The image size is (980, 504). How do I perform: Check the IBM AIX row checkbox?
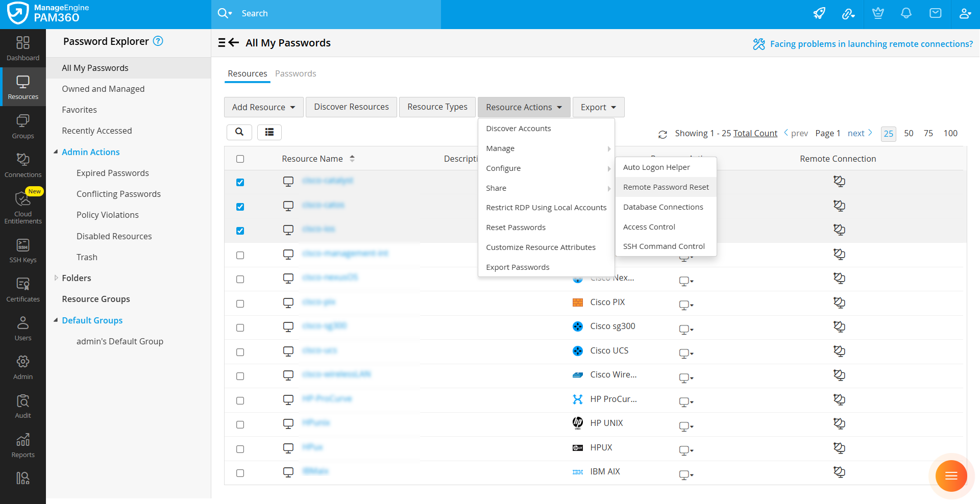tap(240, 473)
